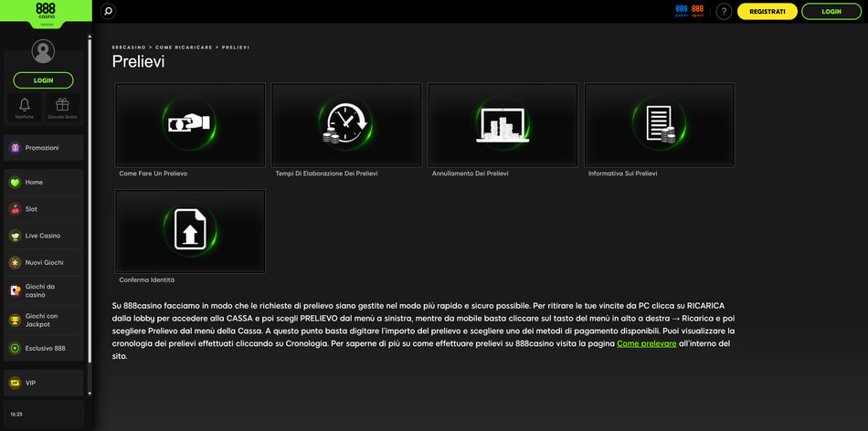The height and width of the screenshot is (431, 868).
Task: Click COME RICARICARE in the breadcrumb
Action: pos(184,47)
